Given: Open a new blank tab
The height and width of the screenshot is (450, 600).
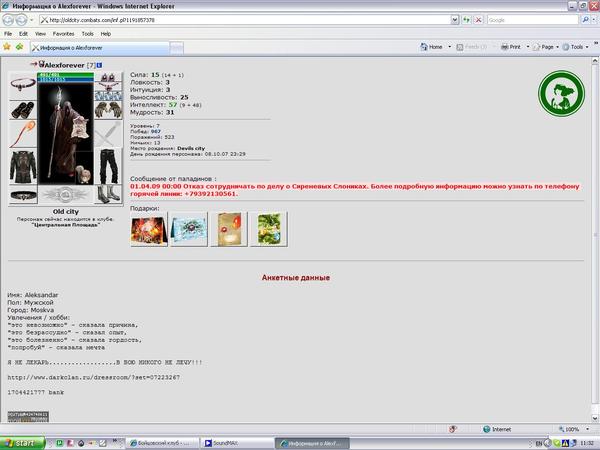Looking at the screenshot, I should (x=176, y=48).
